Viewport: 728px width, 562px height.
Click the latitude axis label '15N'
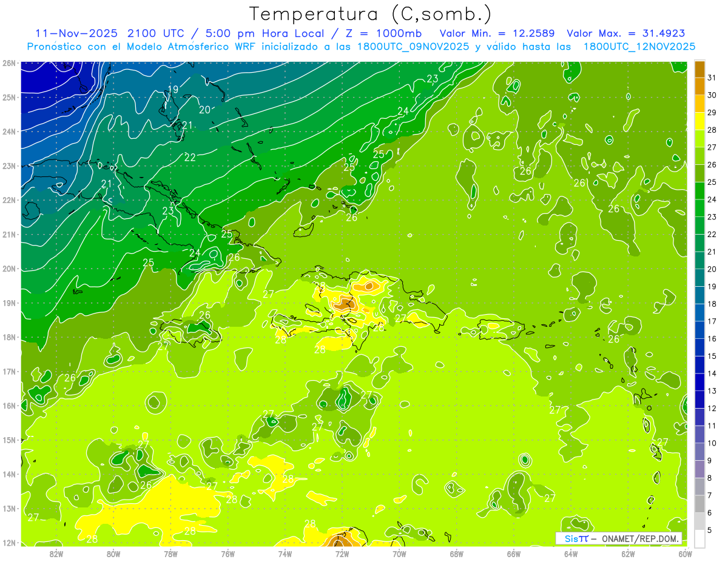coord(8,440)
